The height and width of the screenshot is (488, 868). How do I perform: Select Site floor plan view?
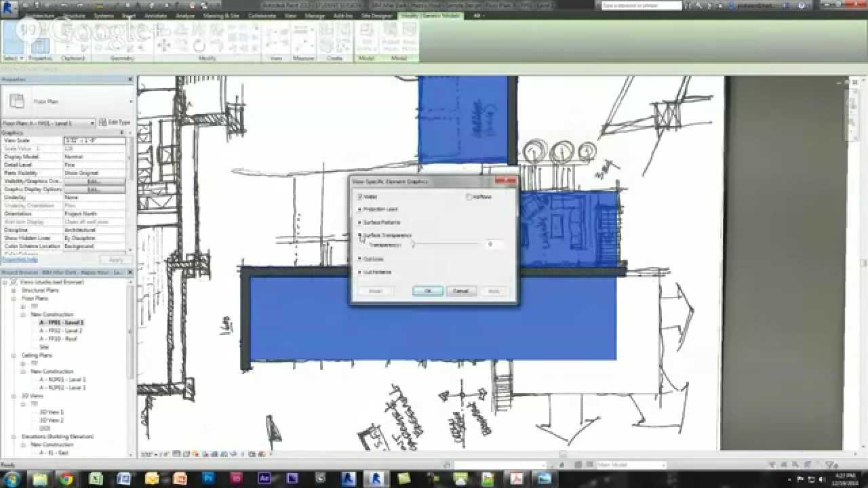click(x=44, y=347)
